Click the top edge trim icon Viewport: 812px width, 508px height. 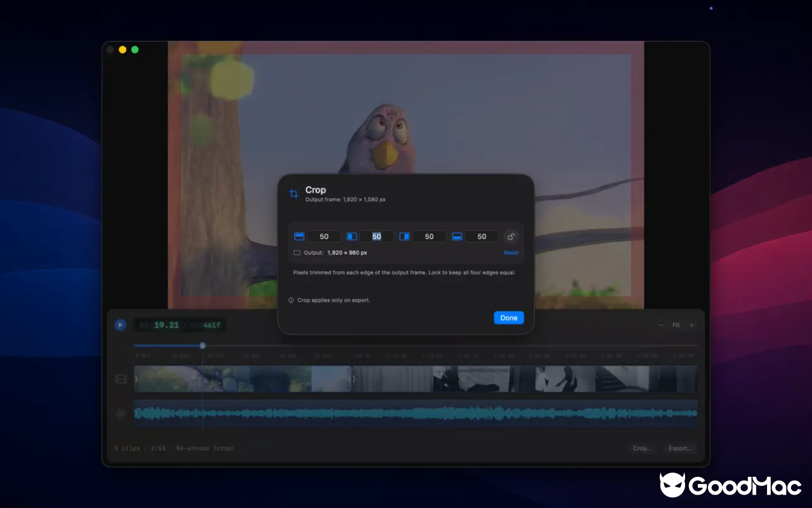(299, 236)
